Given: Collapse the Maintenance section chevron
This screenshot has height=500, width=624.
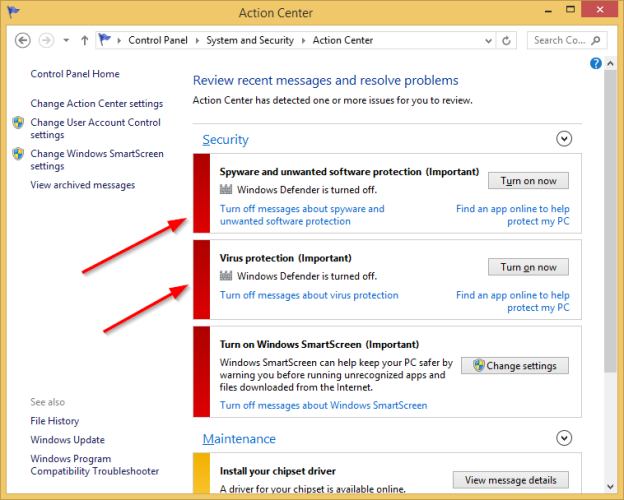Looking at the screenshot, I should [564, 438].
